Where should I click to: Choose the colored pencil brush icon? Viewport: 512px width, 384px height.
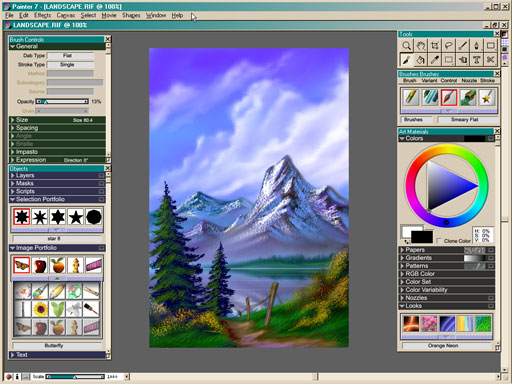[411, 98]
